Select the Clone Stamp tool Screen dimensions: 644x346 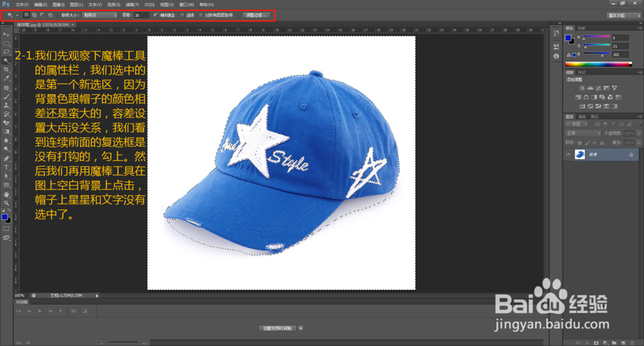(6, 105)
